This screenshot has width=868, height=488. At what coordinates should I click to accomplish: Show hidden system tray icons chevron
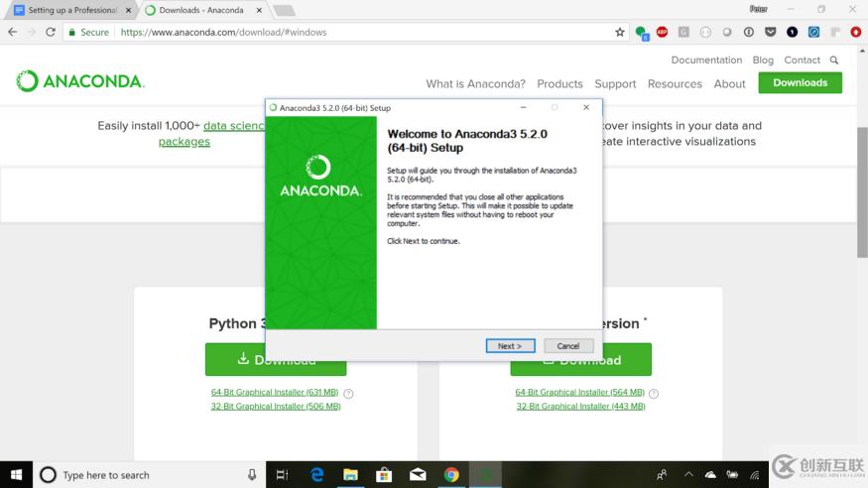tap(688, 475)
